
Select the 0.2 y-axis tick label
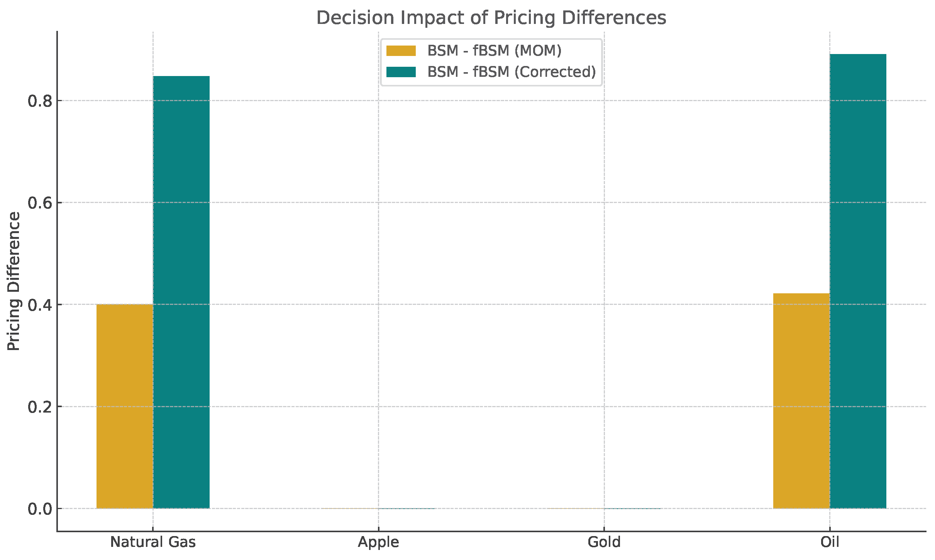click(x=40, y=407)
